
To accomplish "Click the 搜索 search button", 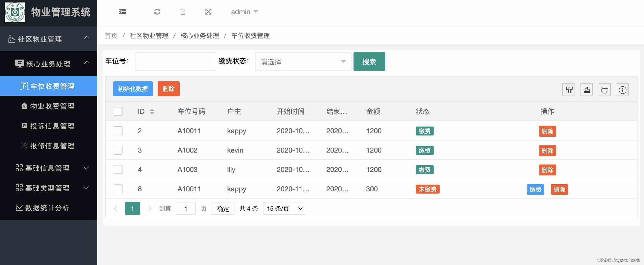I will (x=369, y=62).
